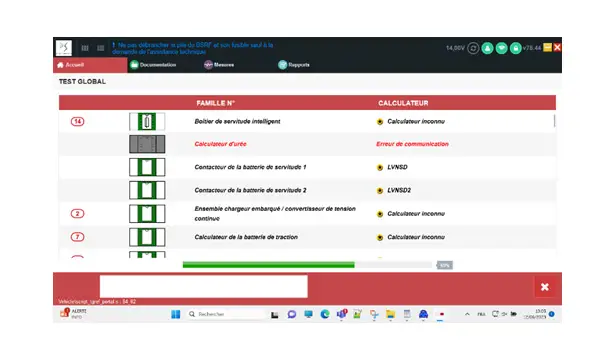Click the table vertical scrollbar
The height and width of the screenshot is (360, 615).
coord(554,121)
